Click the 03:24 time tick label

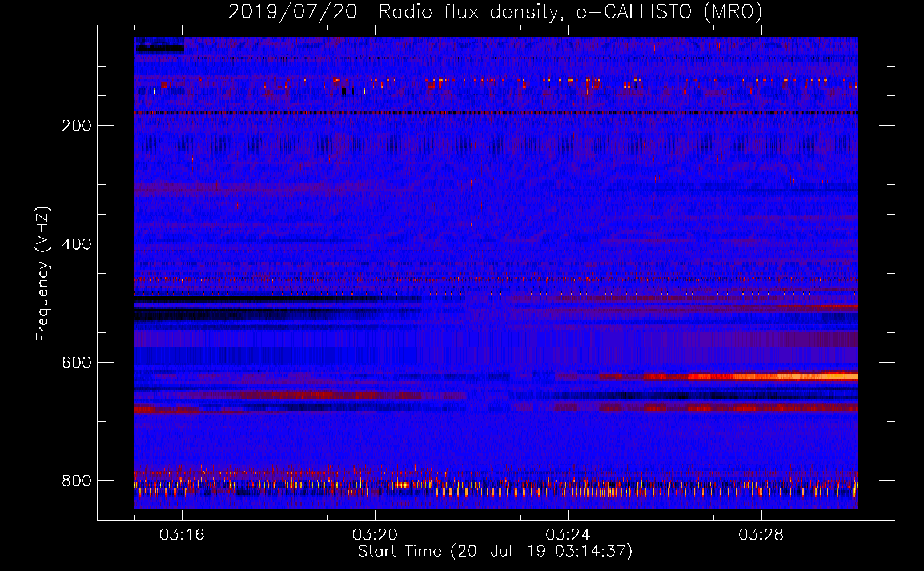point(568,535)
